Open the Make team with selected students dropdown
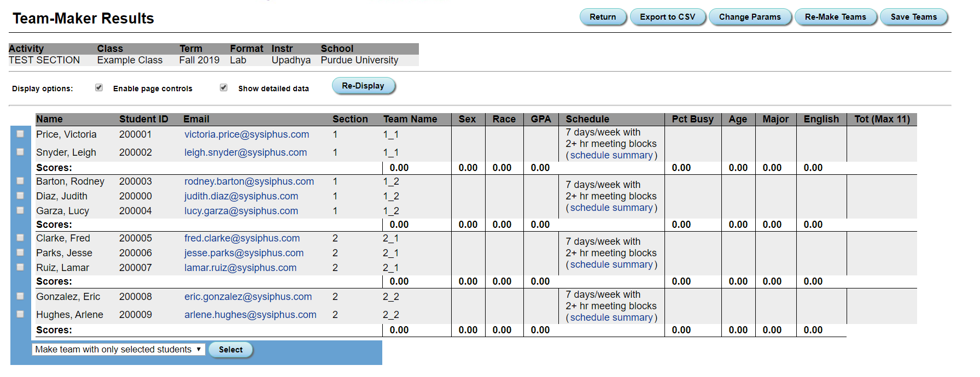The image size is (980, 377). [118, 350]
